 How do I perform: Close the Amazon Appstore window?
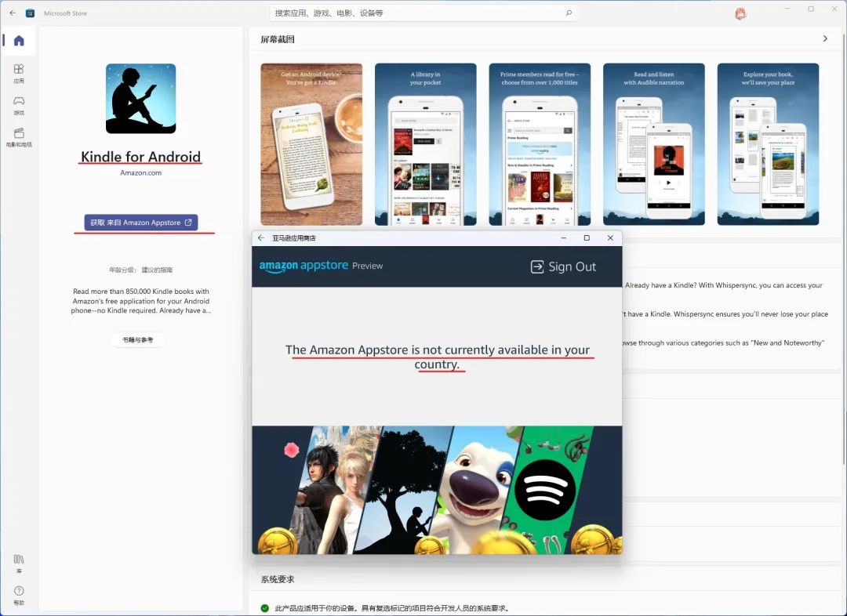tap(610, 237)
